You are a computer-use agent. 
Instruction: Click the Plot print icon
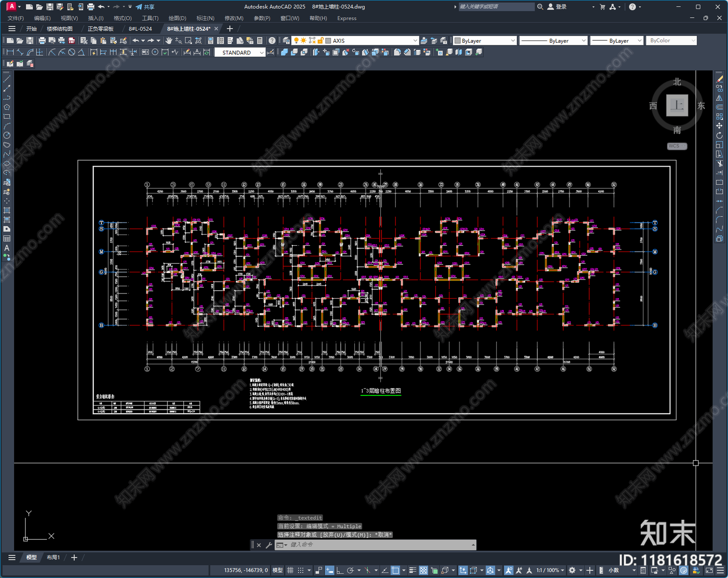[x=42, y=41]
